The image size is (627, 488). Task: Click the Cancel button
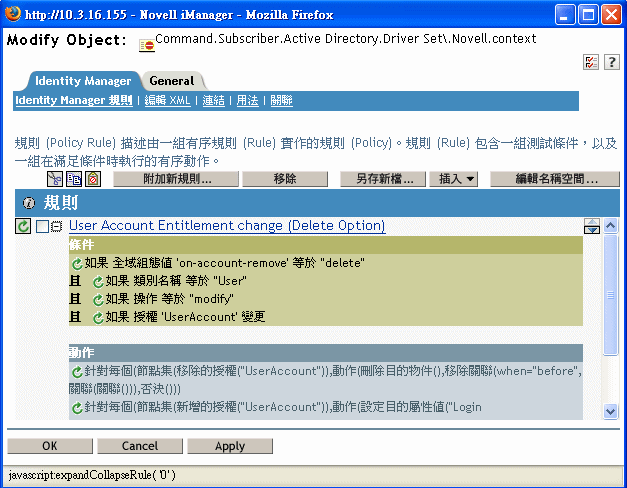point(140,446)
